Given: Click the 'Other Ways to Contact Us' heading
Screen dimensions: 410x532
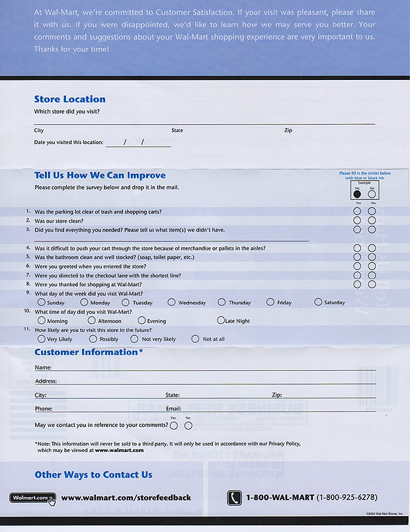Looking at the screenshot, I should point(93,475).
